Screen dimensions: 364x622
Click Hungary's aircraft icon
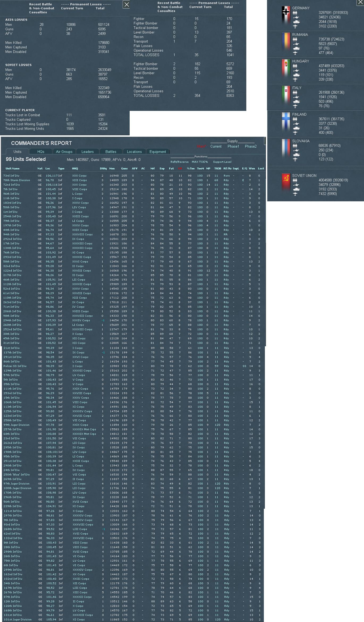(x=295, y=80)
